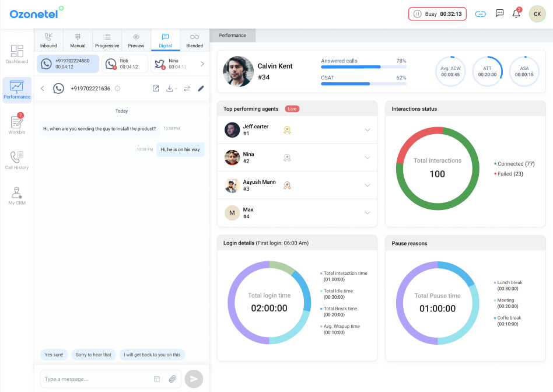Expand Jeff carter agent row
This screenshot has height=392, width=553.
pyautogui.click(x=367, y=130)
